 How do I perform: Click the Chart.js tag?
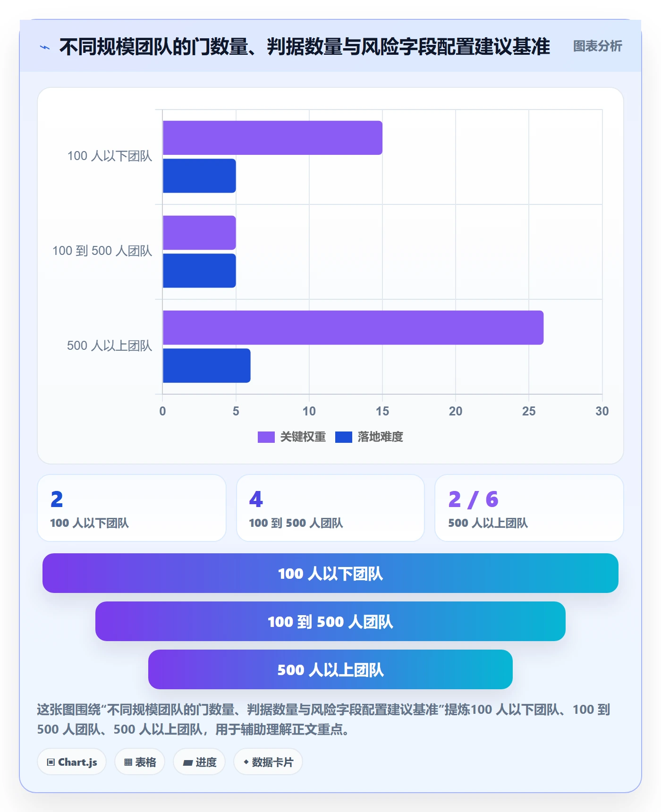(72, 762)
